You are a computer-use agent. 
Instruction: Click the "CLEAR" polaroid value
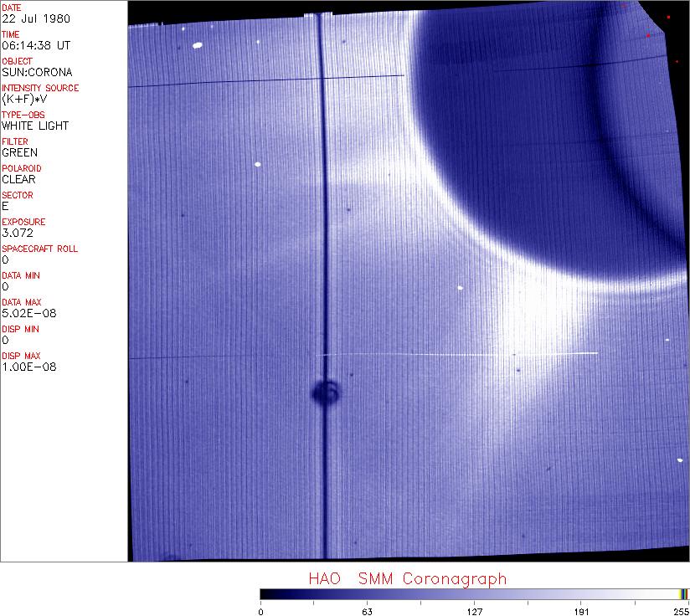coord(19,179)
